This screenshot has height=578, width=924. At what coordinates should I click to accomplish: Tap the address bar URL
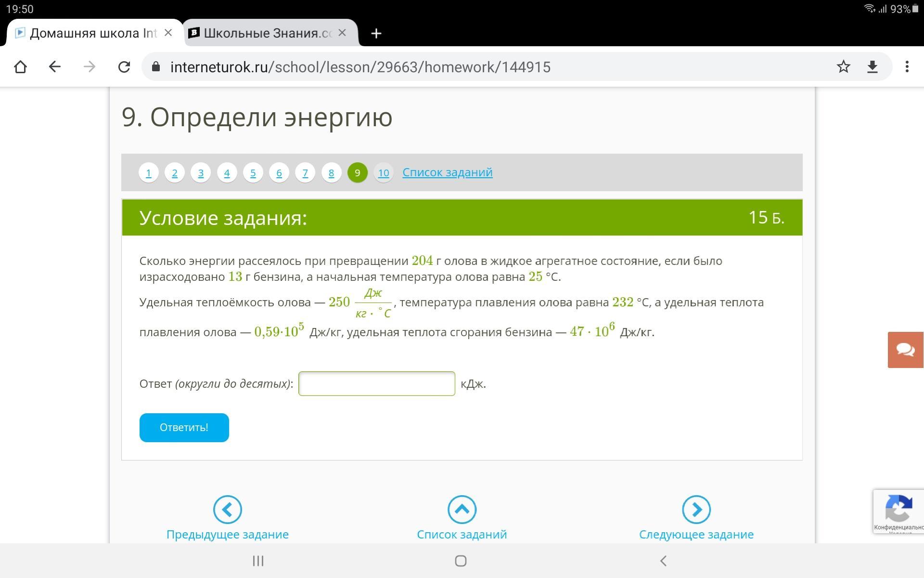pos(360,67)
